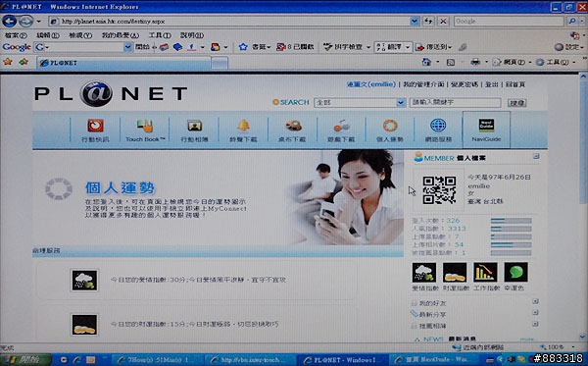Screen dimensions: 588x366
Task: Collapse the MEMBER 個人檔案 panel
Action: coord(536,156)
